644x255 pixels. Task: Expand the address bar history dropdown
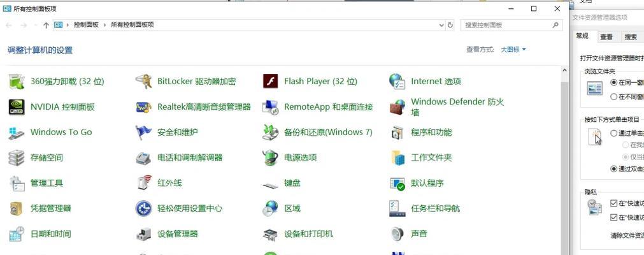441,25
